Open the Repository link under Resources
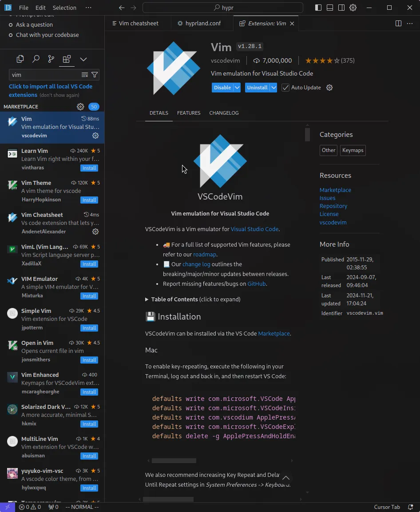 pos(333,206)
